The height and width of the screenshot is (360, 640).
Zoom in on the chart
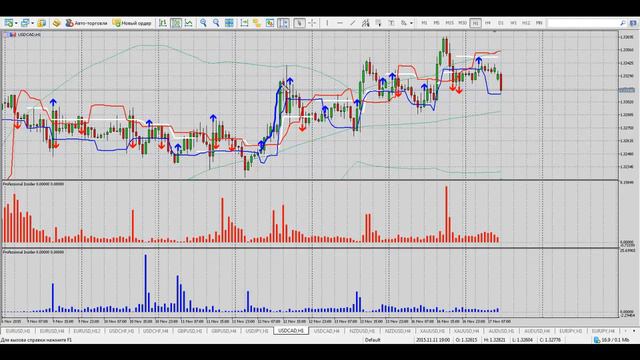pos(203,23)
